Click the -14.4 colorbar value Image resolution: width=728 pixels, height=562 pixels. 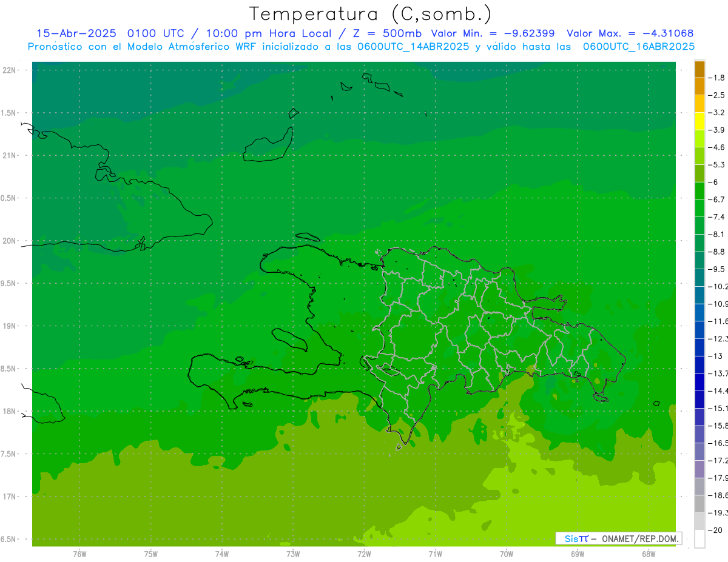coord(719,391)
